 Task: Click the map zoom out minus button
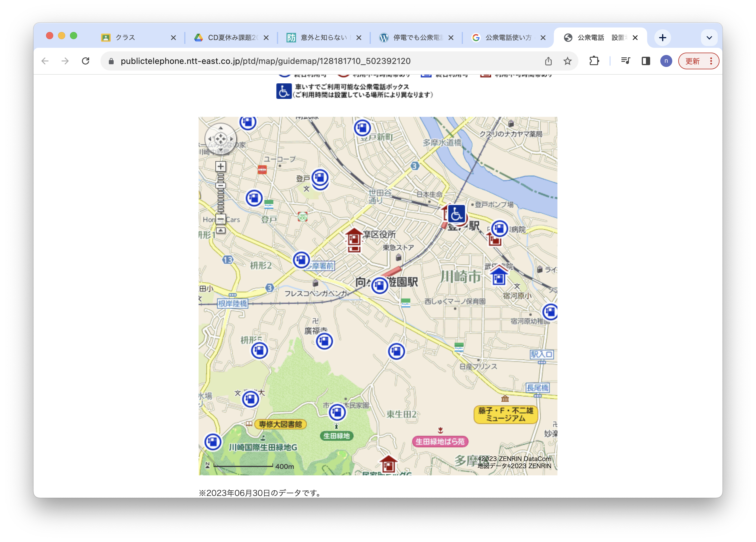[x=220, y=219]
